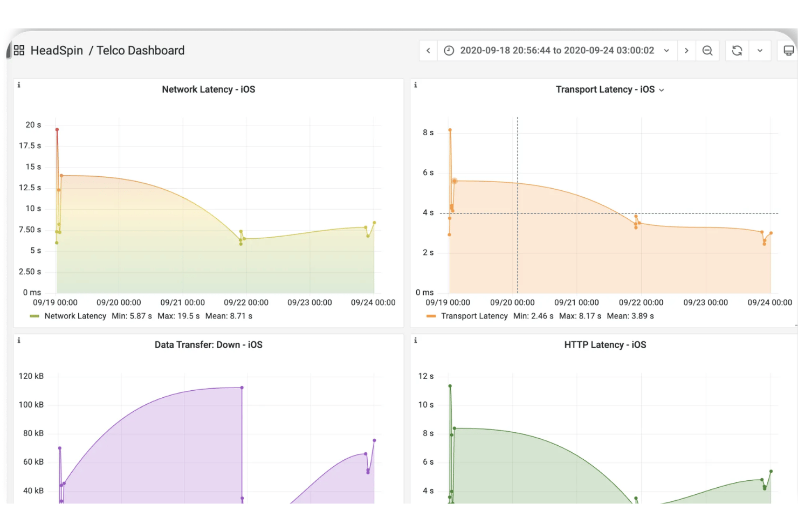Zoom out the time range
Screen dimensions: 798x532
tap(707, 51)
